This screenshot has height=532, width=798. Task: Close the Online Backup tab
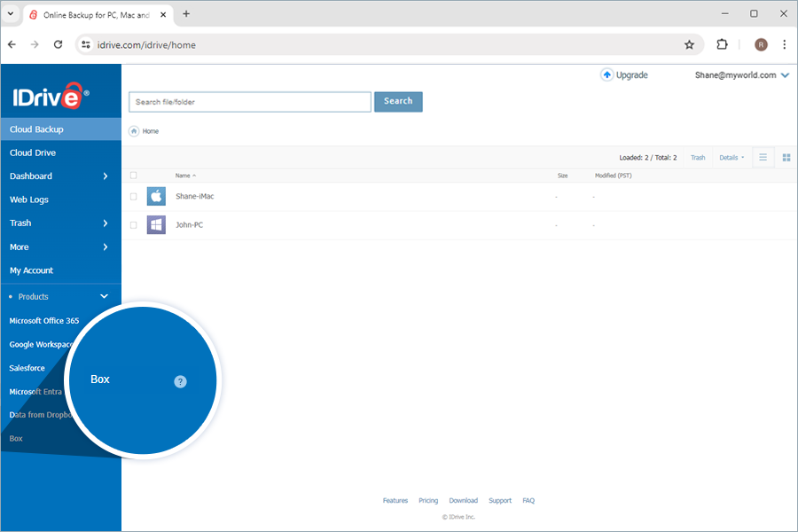click(x=163, y=15)
